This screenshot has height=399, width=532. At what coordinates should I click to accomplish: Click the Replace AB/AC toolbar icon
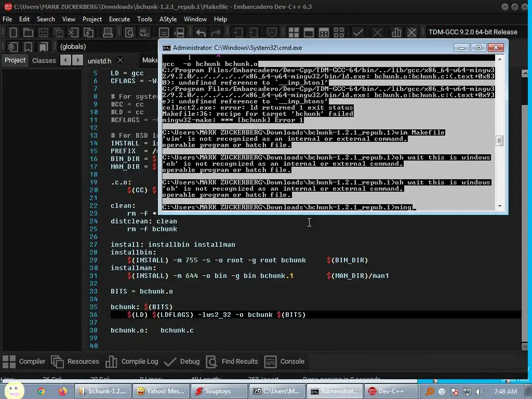(145, 33)
